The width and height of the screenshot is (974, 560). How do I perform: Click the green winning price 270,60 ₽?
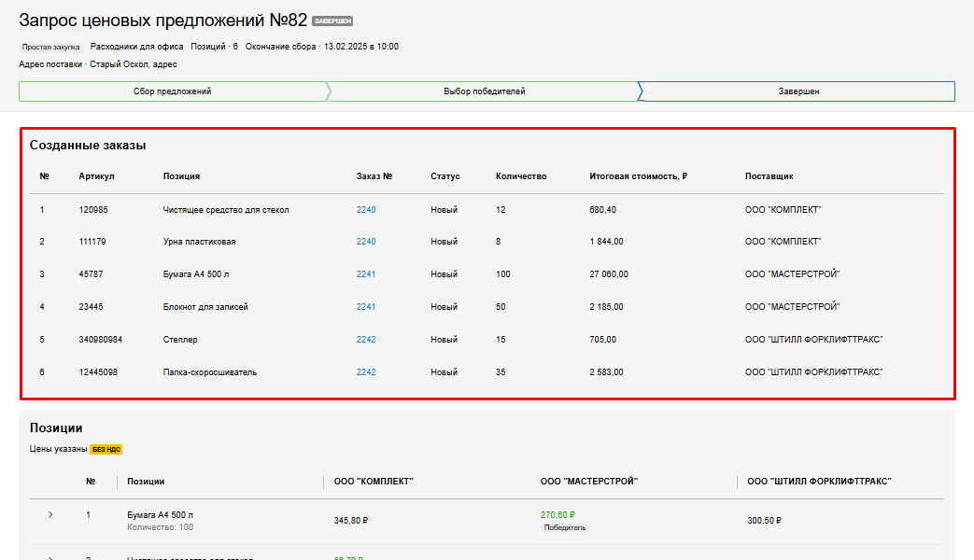[x=558, y=514]
